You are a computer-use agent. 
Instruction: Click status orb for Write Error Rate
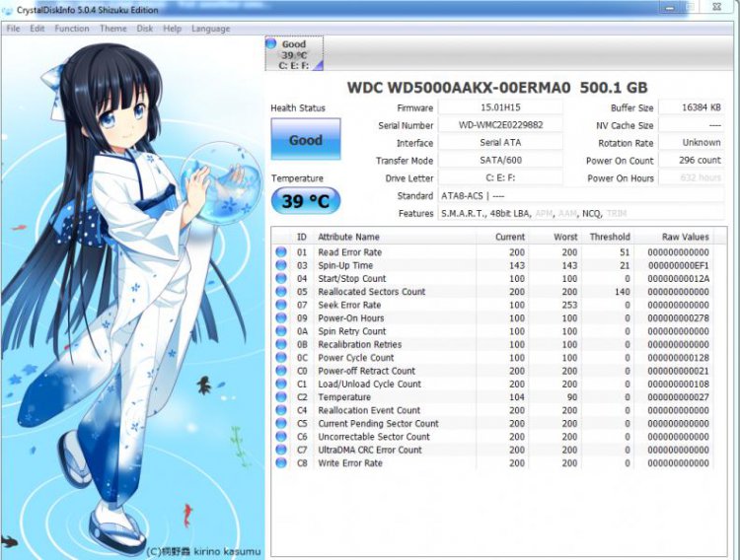point(281,463)
